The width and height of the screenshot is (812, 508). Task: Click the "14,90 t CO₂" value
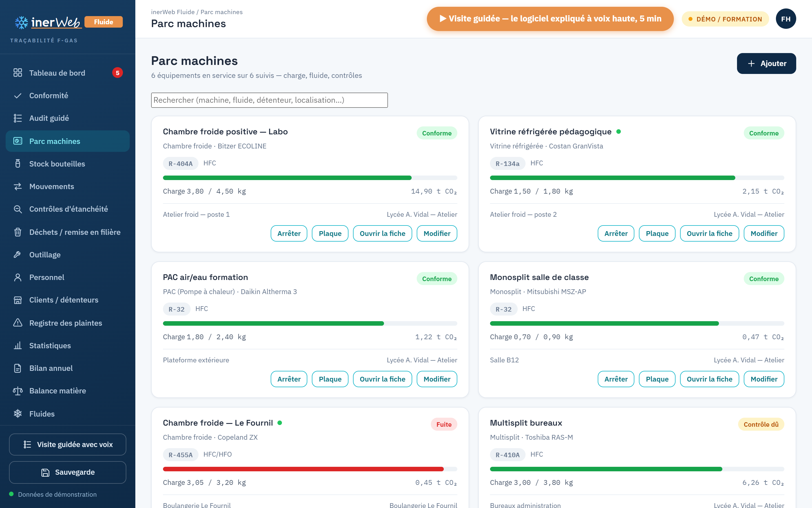(x=434, y=192)
